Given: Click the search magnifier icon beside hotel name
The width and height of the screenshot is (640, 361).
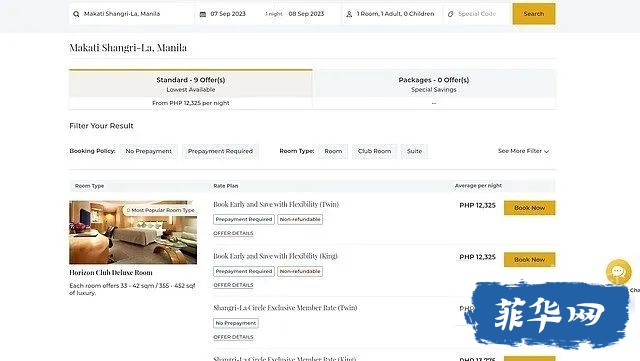Looking at the screenshot, I should pyautogui.click(x=76, y=14).
